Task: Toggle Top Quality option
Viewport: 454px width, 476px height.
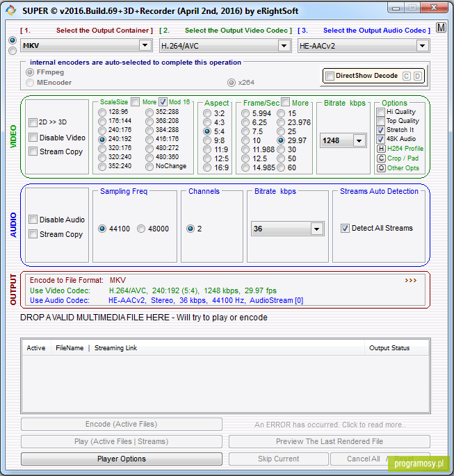Action: click(x=380, y=121)
